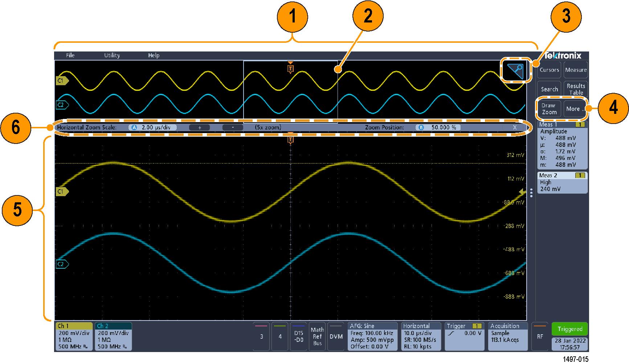The image size is (629, 364).
Task: Click the zoom magnifier icon in waveform overview
Action: (514, 70)
